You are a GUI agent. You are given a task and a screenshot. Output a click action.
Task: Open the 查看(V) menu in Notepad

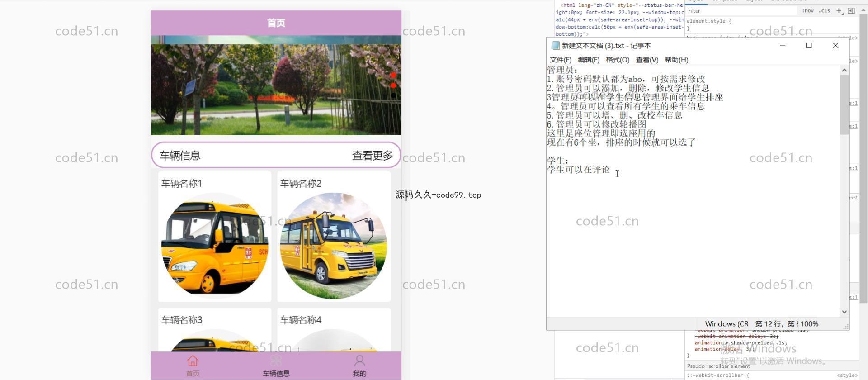[646, 60]
